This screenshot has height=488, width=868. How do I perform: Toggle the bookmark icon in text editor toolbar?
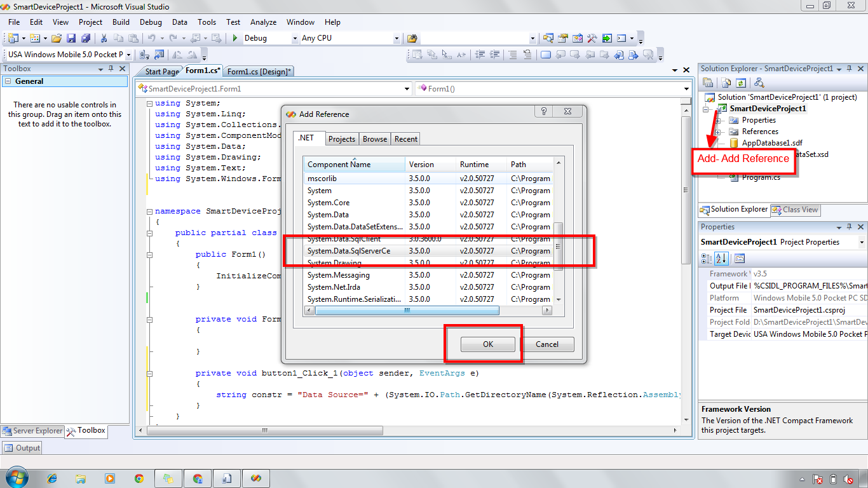click(545, 55)
